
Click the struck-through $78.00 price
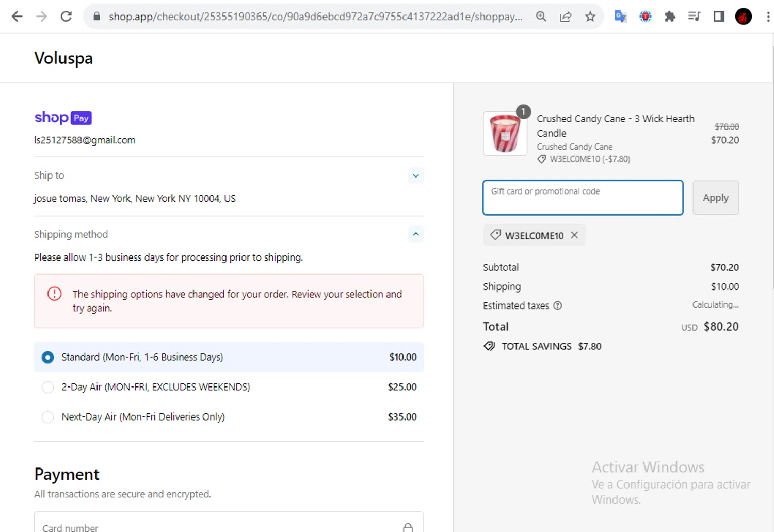pyautogui.click(x=727, y=126)
